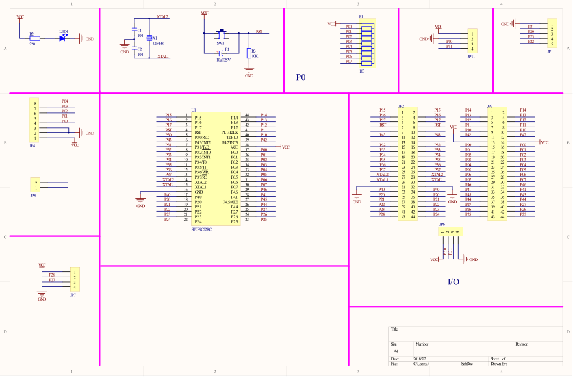The width and height of the screenshot is (588, 391).
Task: Select electrolytic capacitor E1 10uF/25V
Action: click(222, 53)
